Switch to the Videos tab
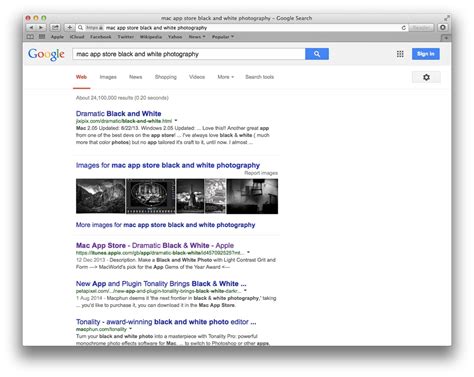This screenshot has width=474, height=377. [x=197, y=77]
